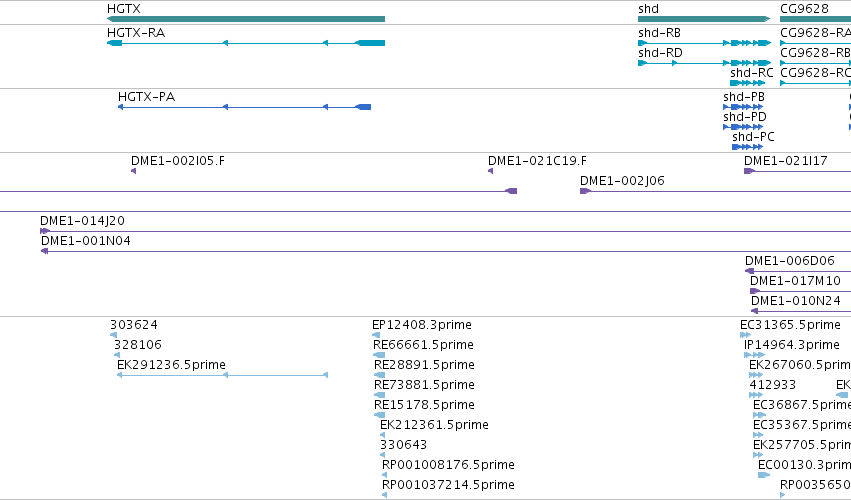
Task: Select the shd-PD protein label
Action: pyautogui.click(x=745, y=117)
